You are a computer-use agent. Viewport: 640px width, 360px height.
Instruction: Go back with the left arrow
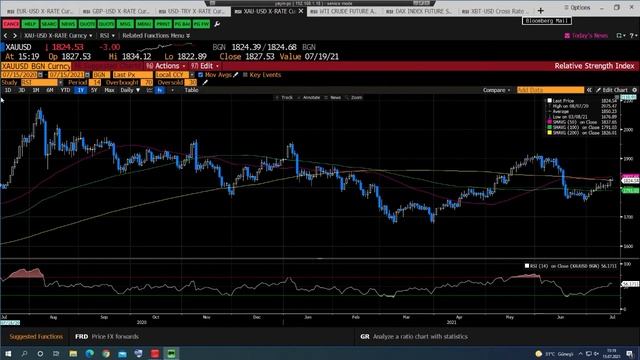(x=6, y=36)
